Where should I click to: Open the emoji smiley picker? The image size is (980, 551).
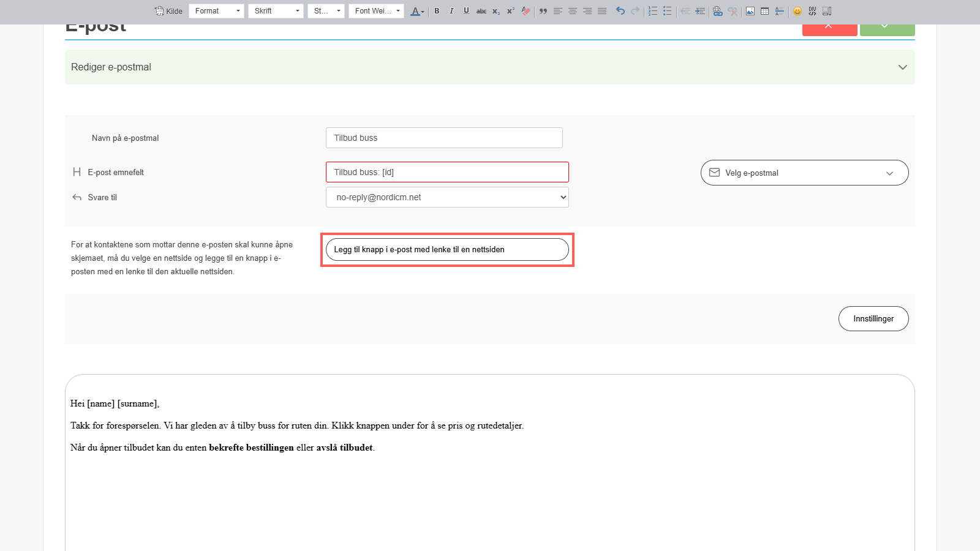(x=797, y=11)
